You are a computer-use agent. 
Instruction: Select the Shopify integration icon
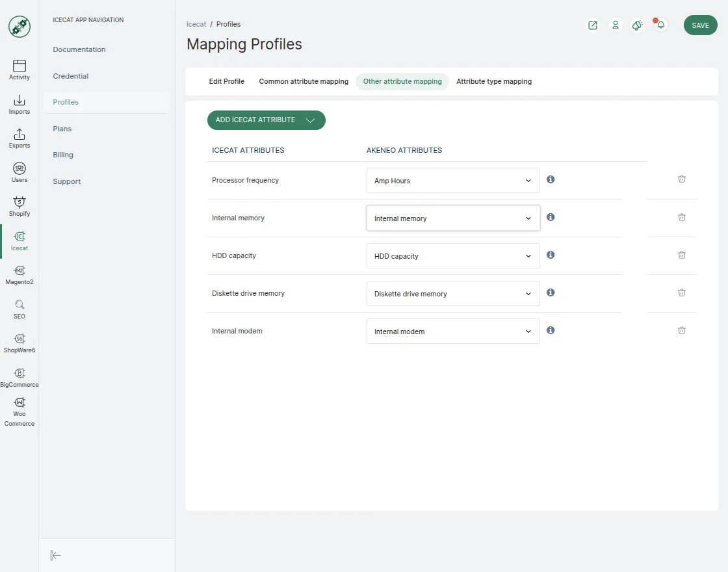tap(19, 206)
